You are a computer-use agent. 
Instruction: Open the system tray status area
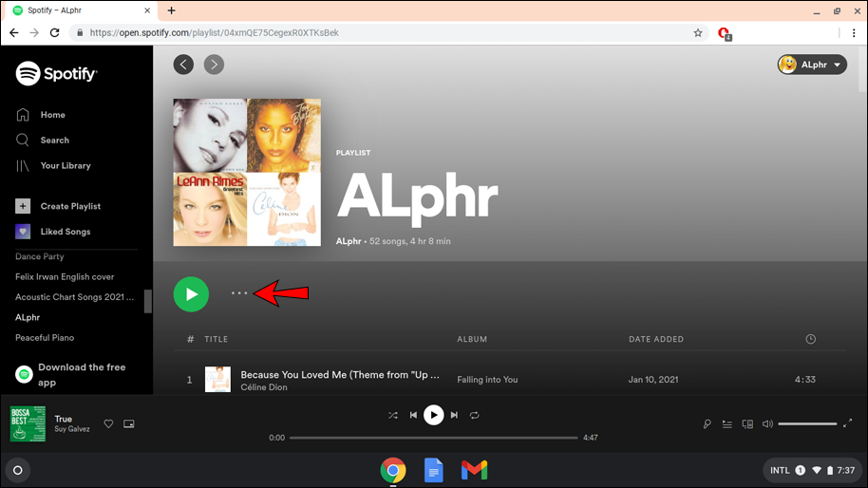[812, 470]
